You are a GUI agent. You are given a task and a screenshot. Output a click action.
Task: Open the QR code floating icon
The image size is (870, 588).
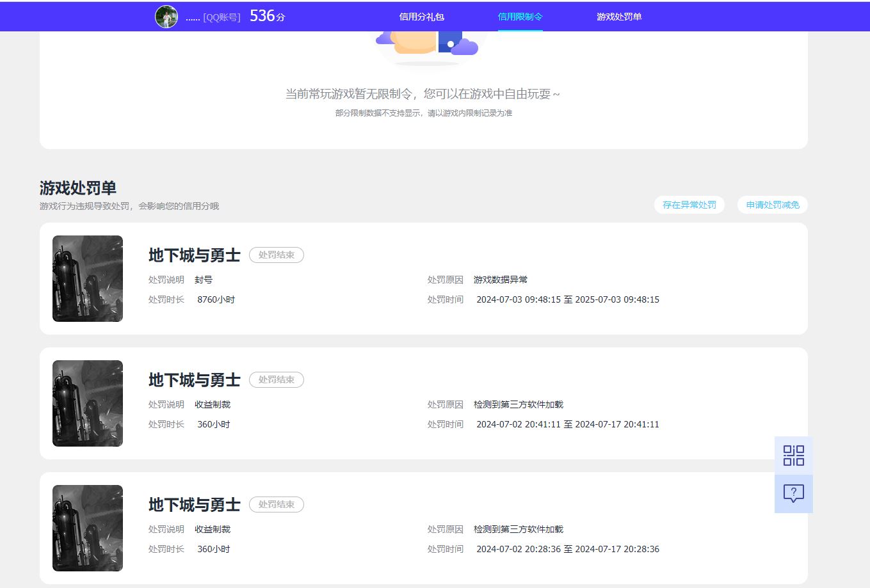(x=794, y=456)
